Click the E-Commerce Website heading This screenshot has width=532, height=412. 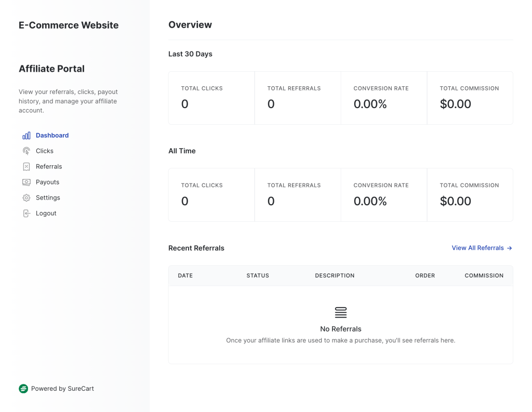[68, 25]
